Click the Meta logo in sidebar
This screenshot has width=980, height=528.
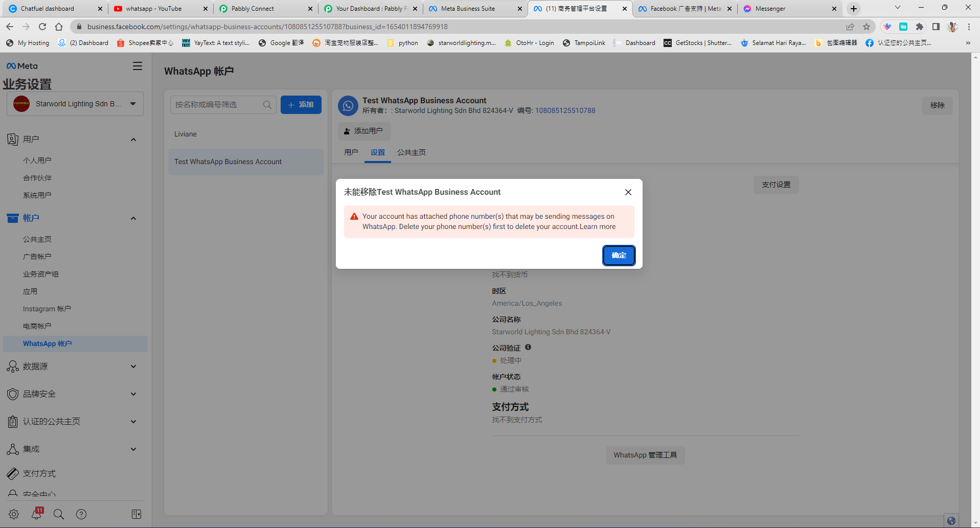click(x=22, y=66)
